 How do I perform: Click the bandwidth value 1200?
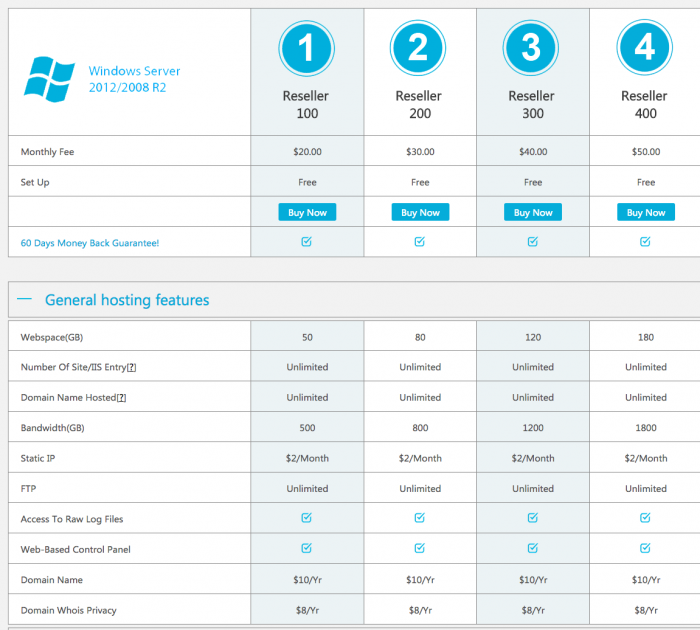pos(533,428)
